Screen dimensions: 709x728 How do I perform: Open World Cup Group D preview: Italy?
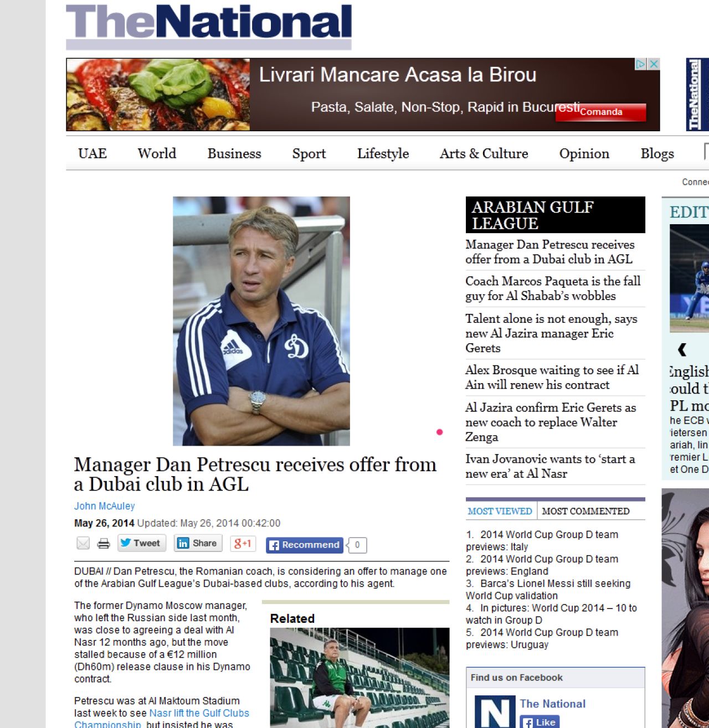[542, 540]
